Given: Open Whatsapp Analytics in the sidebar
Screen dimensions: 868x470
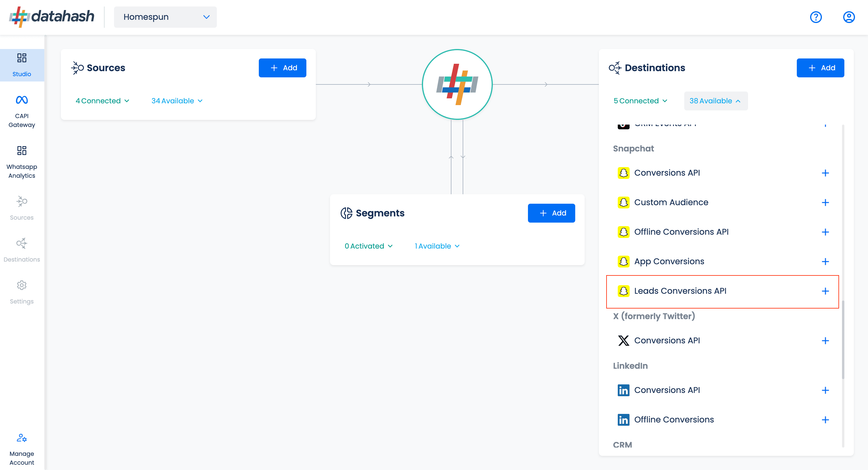Looking at the screenshot, I should click(x=22, y=162).
